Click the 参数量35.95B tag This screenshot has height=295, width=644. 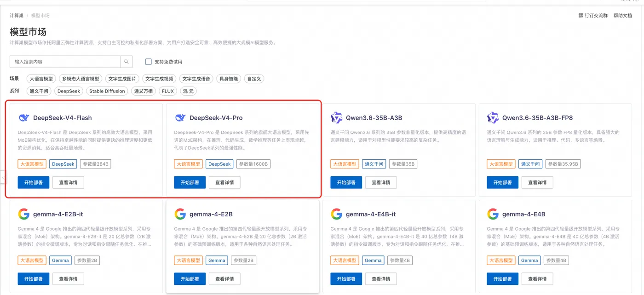point(563,164)
